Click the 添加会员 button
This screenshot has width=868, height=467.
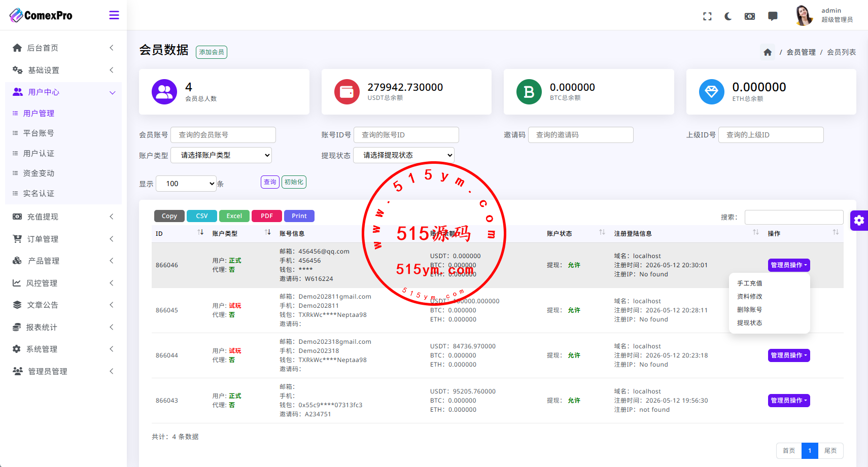coord(212,52)
